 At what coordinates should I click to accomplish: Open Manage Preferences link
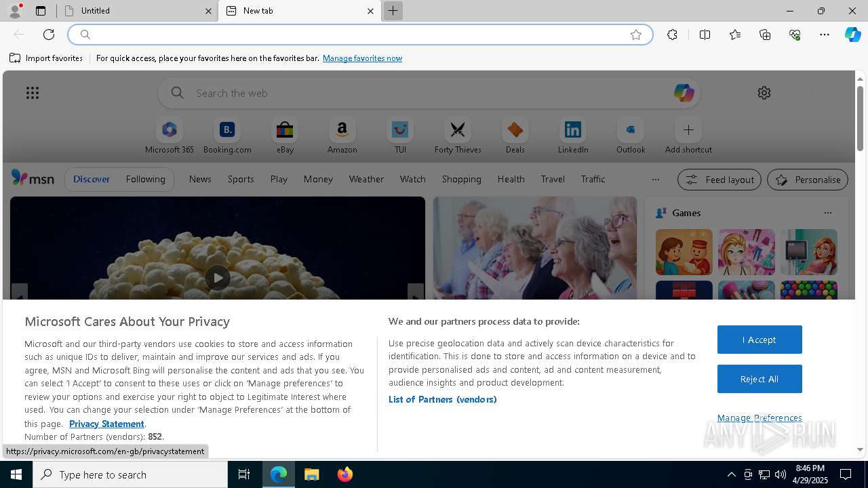click(759, 418)
